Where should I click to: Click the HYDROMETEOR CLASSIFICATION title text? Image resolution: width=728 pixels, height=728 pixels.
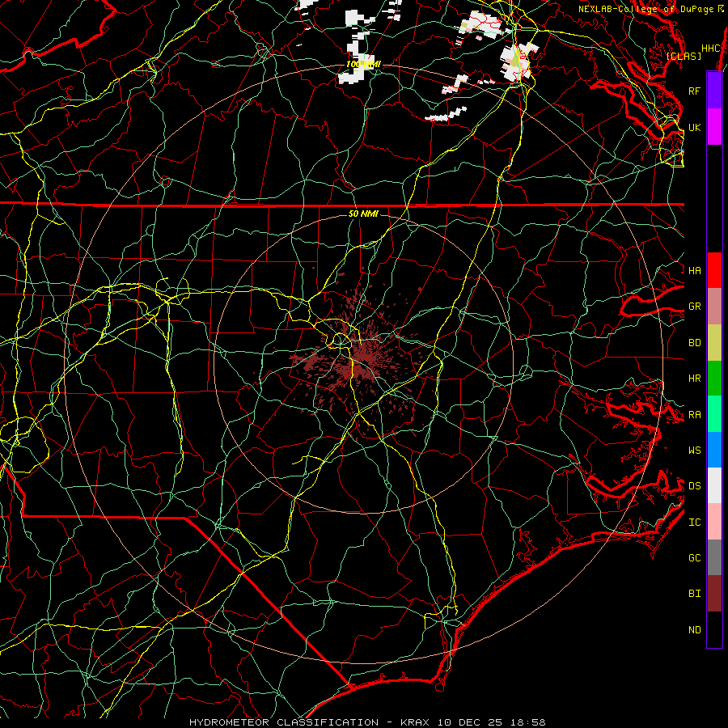pyautogui.click(x=284, y=722)
